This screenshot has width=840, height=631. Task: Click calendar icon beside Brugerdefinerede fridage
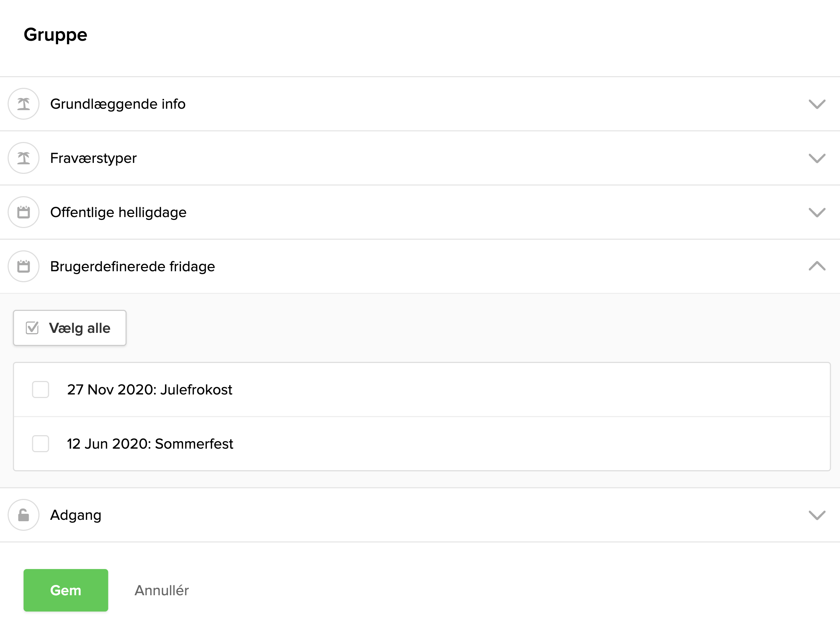coord(23,267)
